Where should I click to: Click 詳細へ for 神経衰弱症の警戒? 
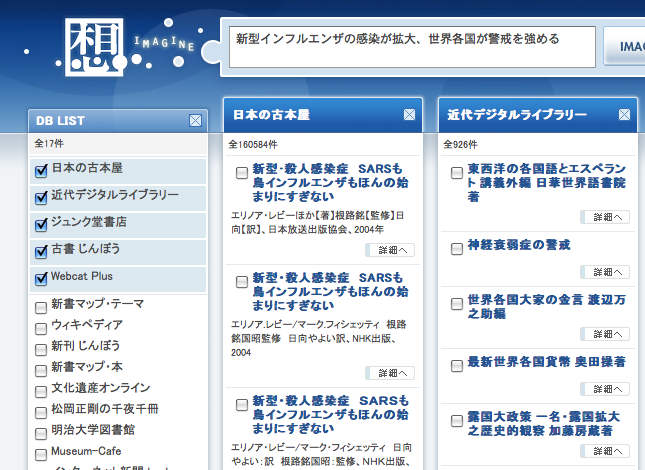(605, 272)
